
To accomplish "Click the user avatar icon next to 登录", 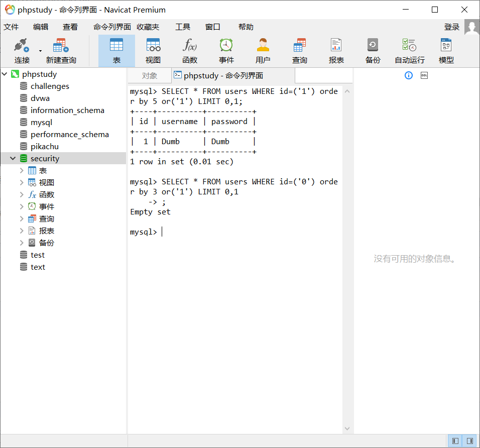I will pos(472,27).
